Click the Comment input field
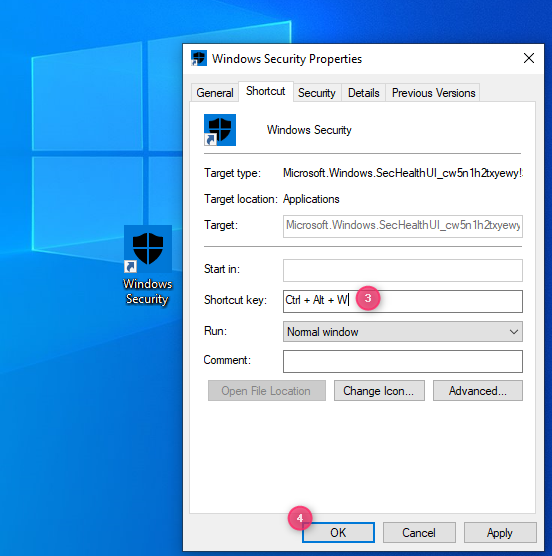 tap(403, 361)
